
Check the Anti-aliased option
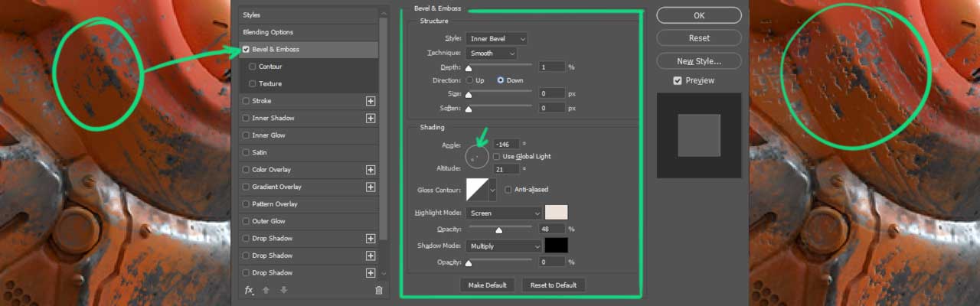(x=508, y=189)
